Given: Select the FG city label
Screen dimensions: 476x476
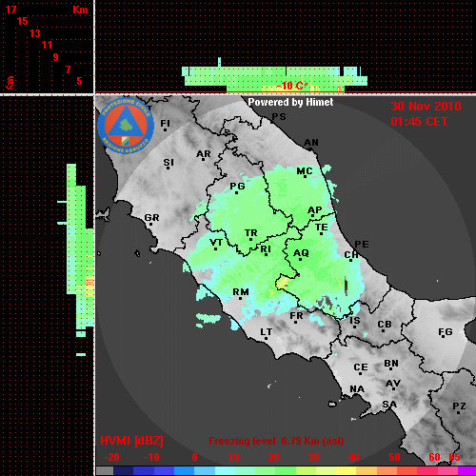Looking at the screenshot, I should 445,332.
